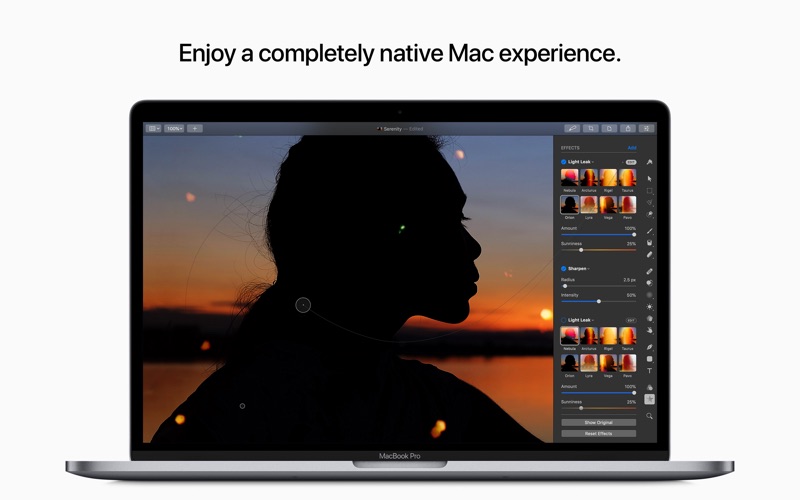The image size is (800, 500).
Task: Click the topmost tool icon above the arrow
Action: (649, 162)
